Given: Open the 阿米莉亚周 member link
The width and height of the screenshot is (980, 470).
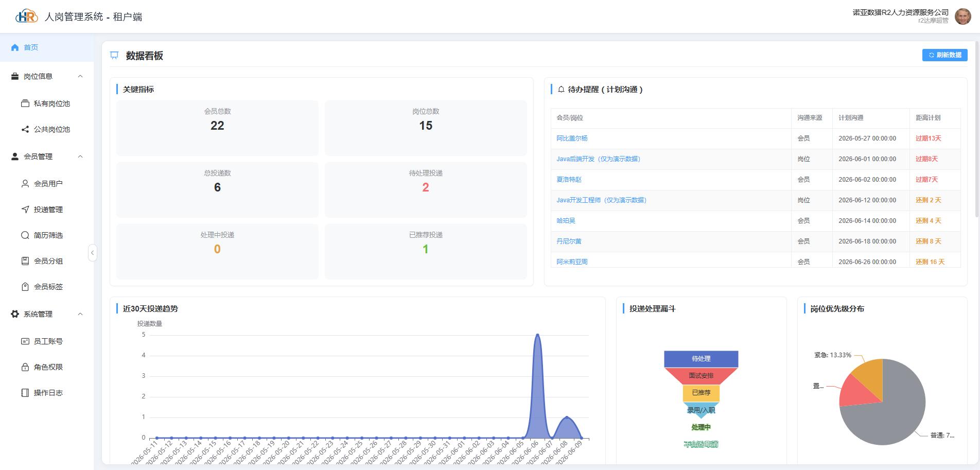Looking at the screenshot, I should tap(572, 262).
